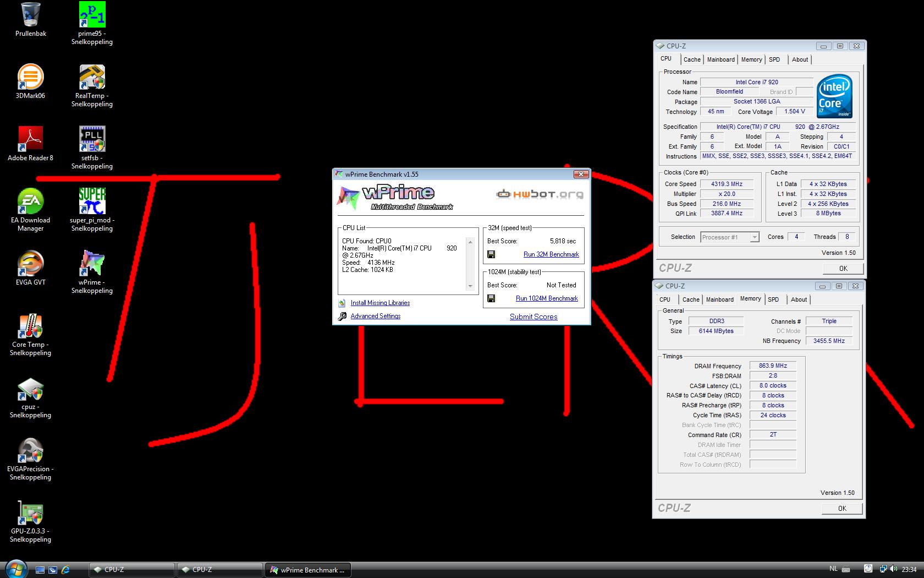This screenshot has height=578, width=924.
Task: Expand the Processor #1 selection dropdown
Action: click(755, 237)
